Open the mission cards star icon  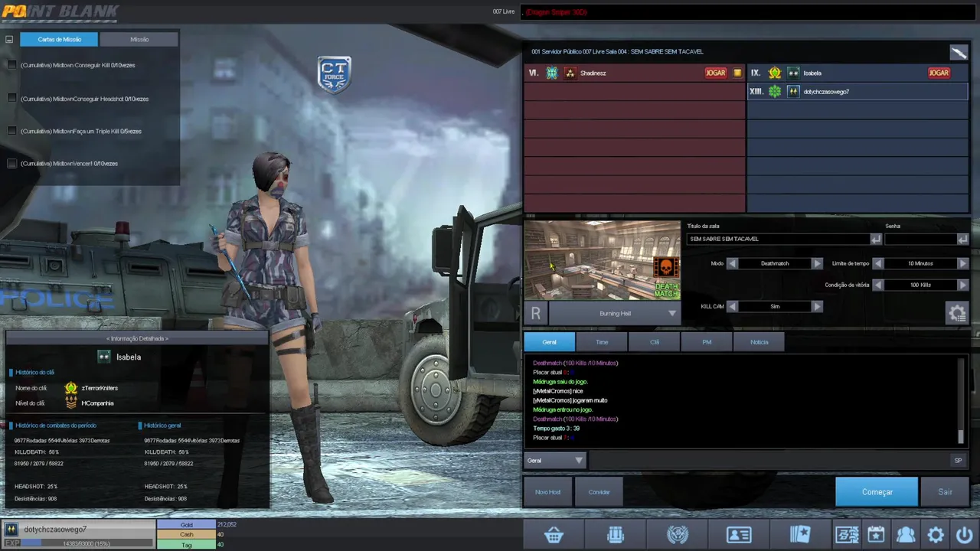(799, 535)
